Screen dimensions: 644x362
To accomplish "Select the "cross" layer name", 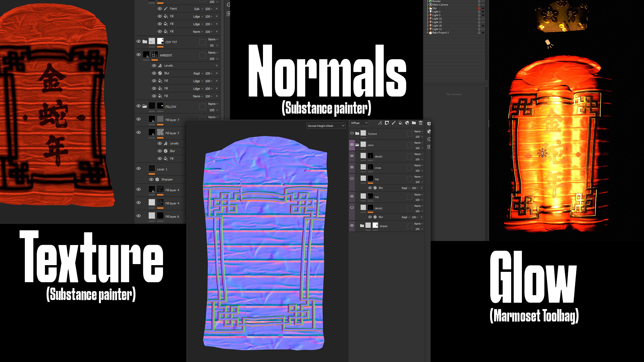I will click(x=378, y=168).
